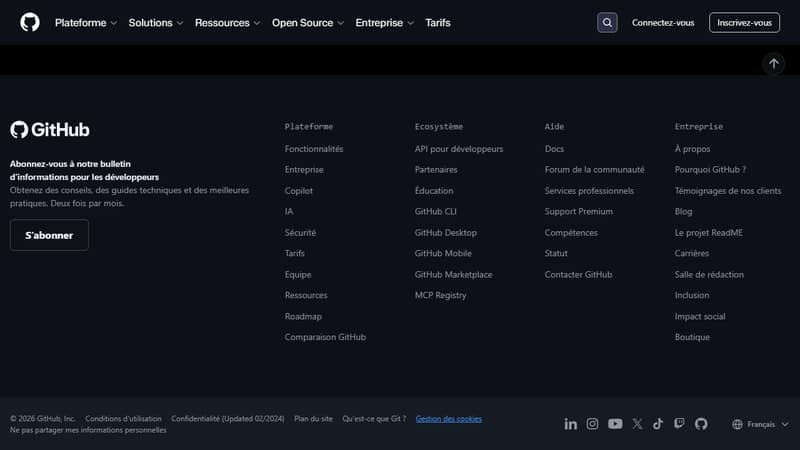Open the Inclusion link

[x=691, y=295]
